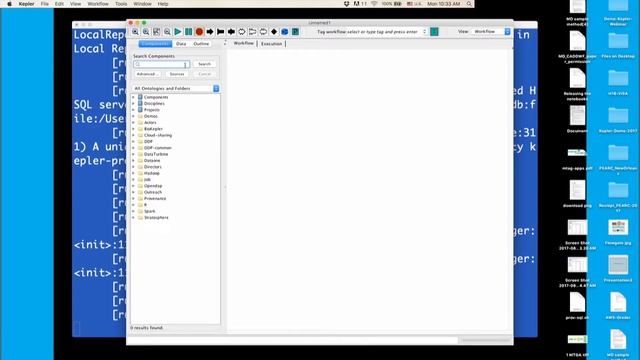This screenshot has width=640, height=360.
Task: Expand the Components tree node
Action: click(133, 97)
